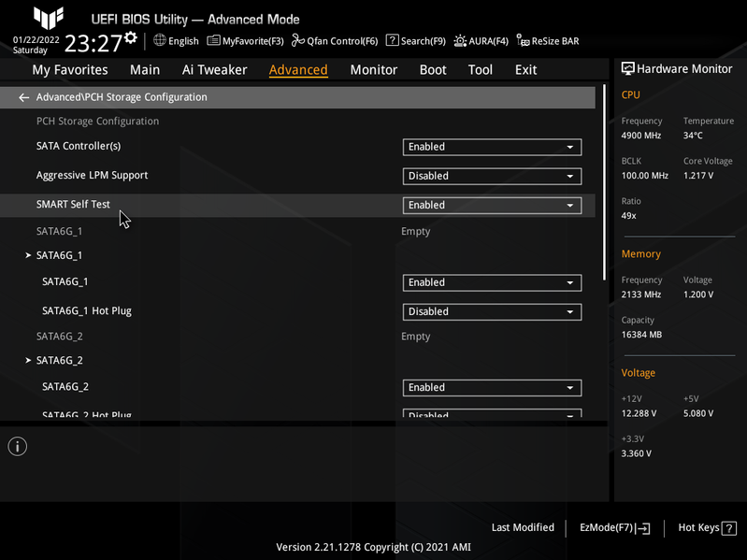Click memory frequency value 2133 MHz
The image size is (747, 560).
tap(640, 294)
